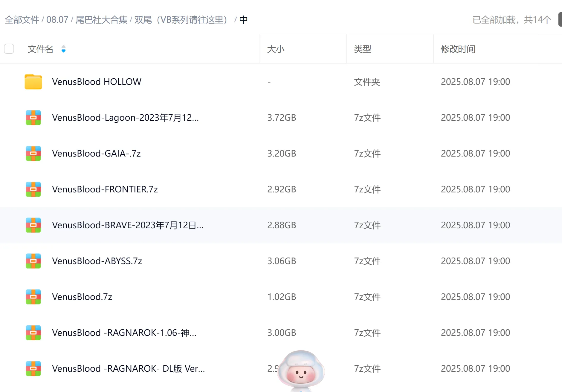The width and height of the screenshot is (562, 392).
Task: Click the 1.02GB size value
Action: pyautogui.click(x=282, y=297)
